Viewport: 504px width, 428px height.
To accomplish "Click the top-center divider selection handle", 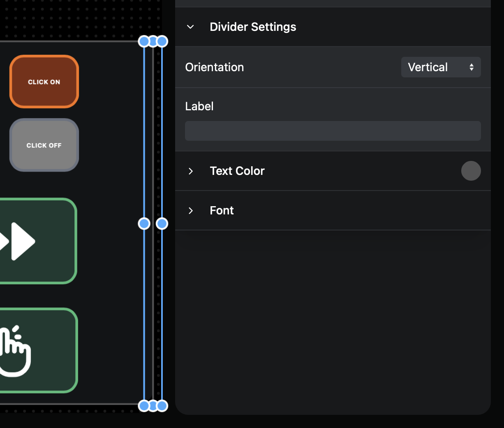I will (153, 41).
